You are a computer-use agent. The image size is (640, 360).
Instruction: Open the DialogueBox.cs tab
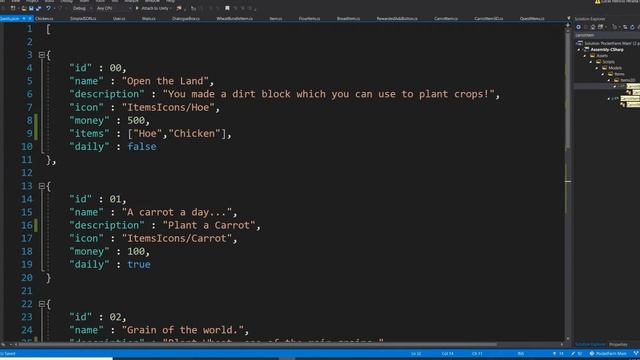tap(186, 19)
